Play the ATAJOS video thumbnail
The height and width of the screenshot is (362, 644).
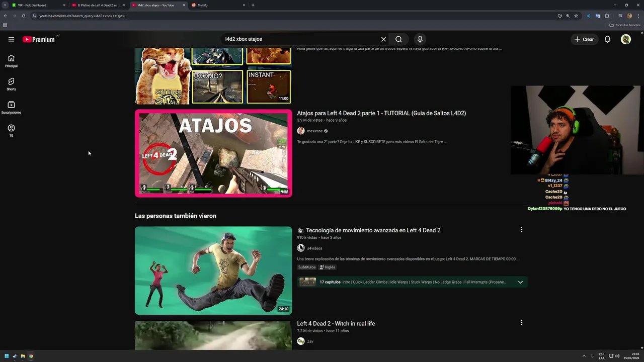click(x=213, y=153)
